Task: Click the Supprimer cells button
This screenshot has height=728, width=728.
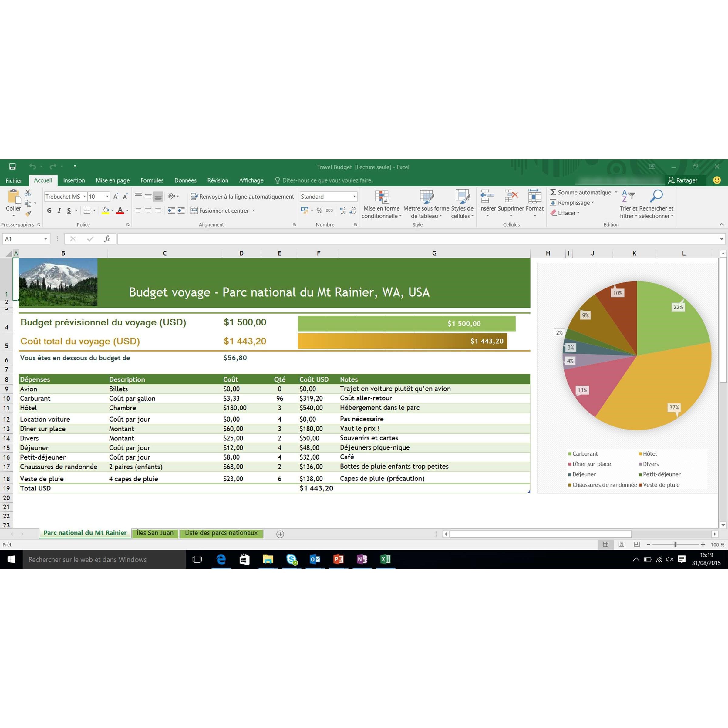Action: (x=511, y=204)
